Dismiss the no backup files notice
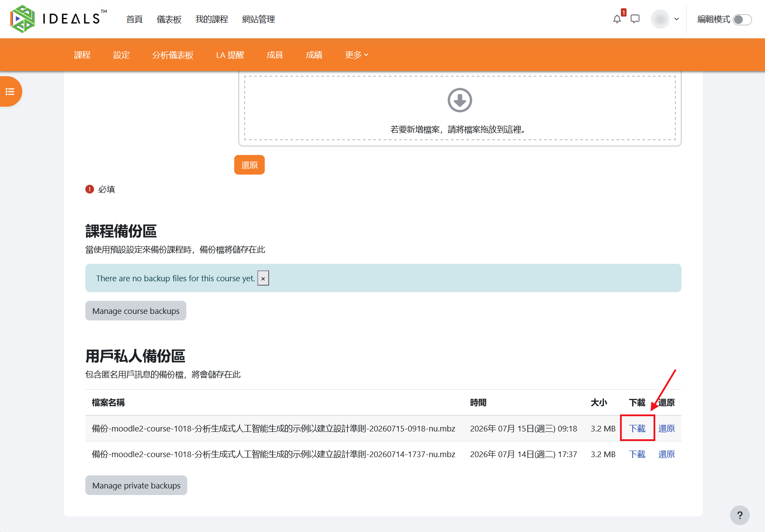The image size is (765, 532). click(263, 278)
